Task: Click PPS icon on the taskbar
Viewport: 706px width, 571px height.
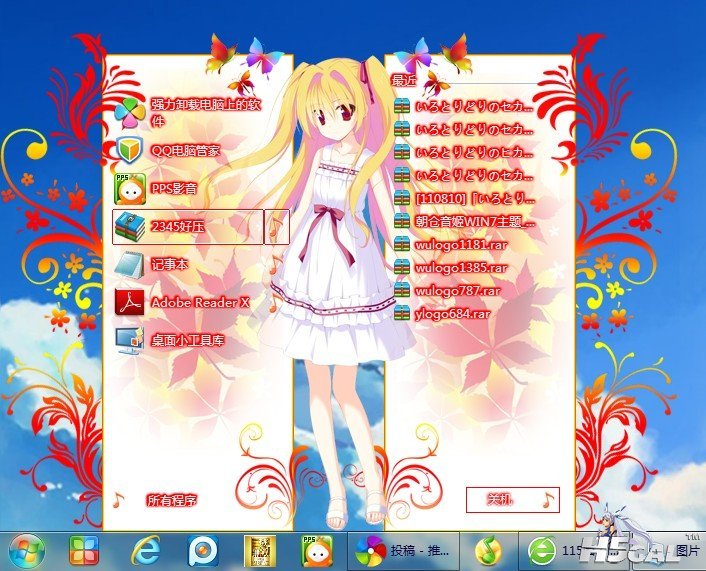Action: 317,549
